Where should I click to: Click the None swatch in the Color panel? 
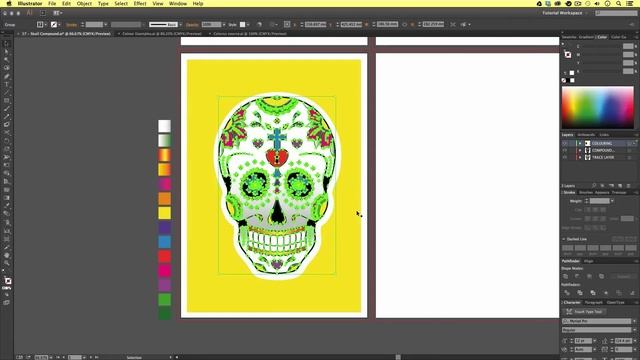point(564,80)
